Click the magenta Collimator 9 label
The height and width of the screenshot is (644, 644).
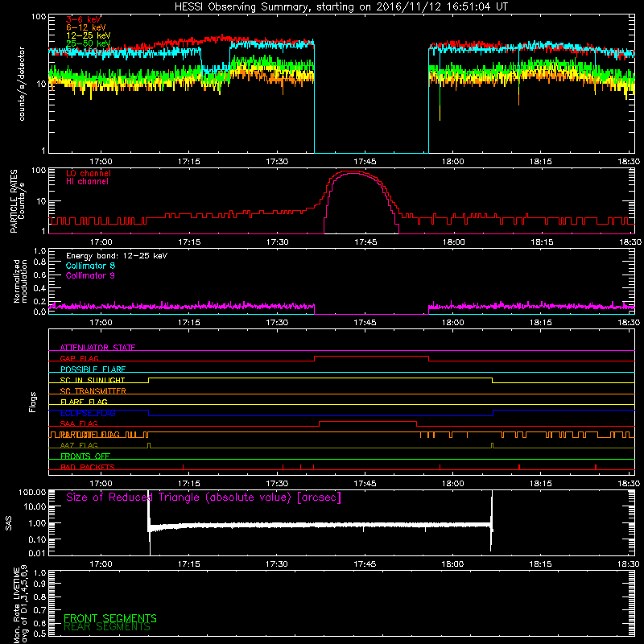(90, 275)
